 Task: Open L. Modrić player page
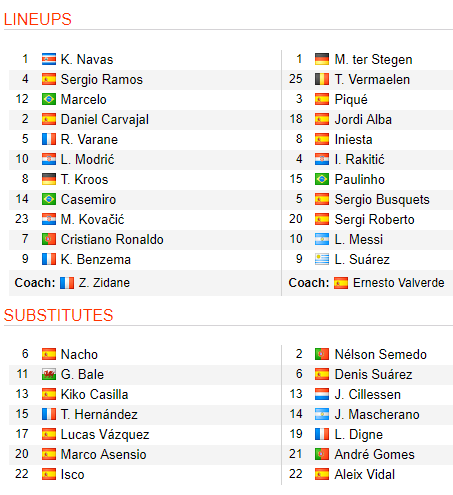click(x=87, y=159)
